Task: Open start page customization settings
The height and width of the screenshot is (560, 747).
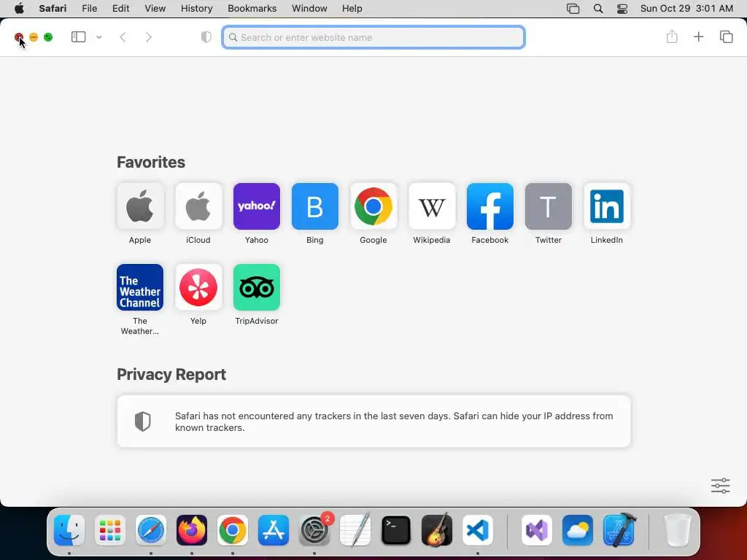Action: (x=720, y=486)
